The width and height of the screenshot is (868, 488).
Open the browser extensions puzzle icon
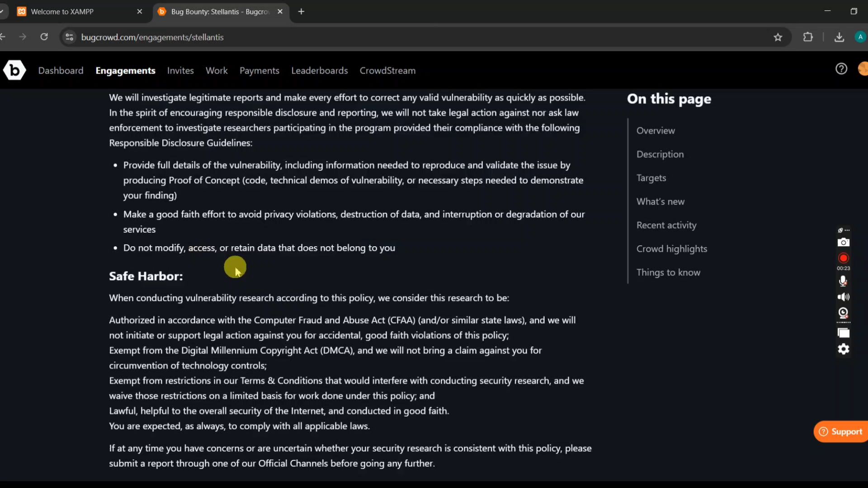tap(808, 37)
